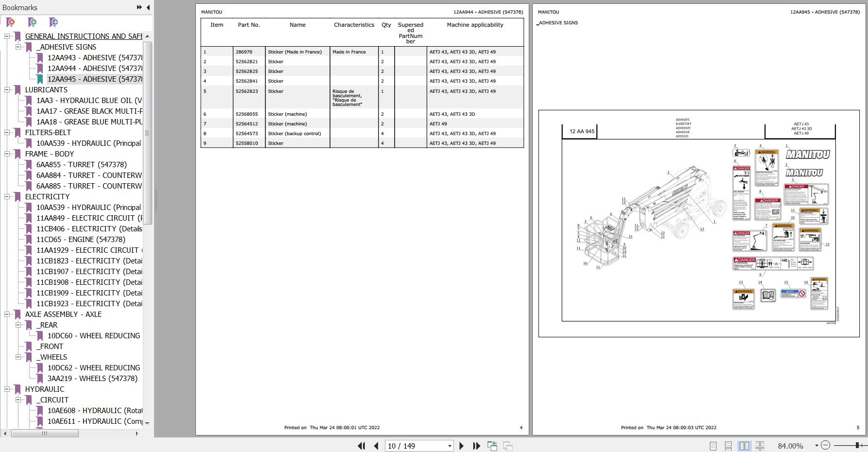Click the bookmark icon beside ELECTRICITY
This screenshot has width=868, height=452.
(x=17, y=197)
